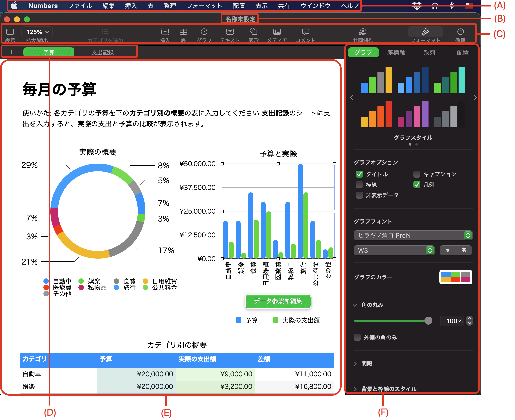Expand 背景と枠線のスタイル section
Viewport: 515px width, 420px height.
tap(355, 389)
